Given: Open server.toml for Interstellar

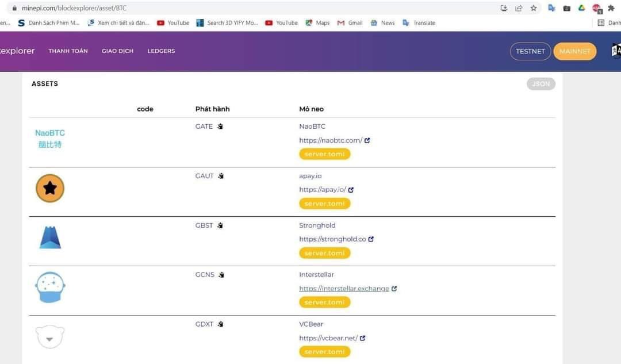Looking at the screenshot, I should coord(325,302).
